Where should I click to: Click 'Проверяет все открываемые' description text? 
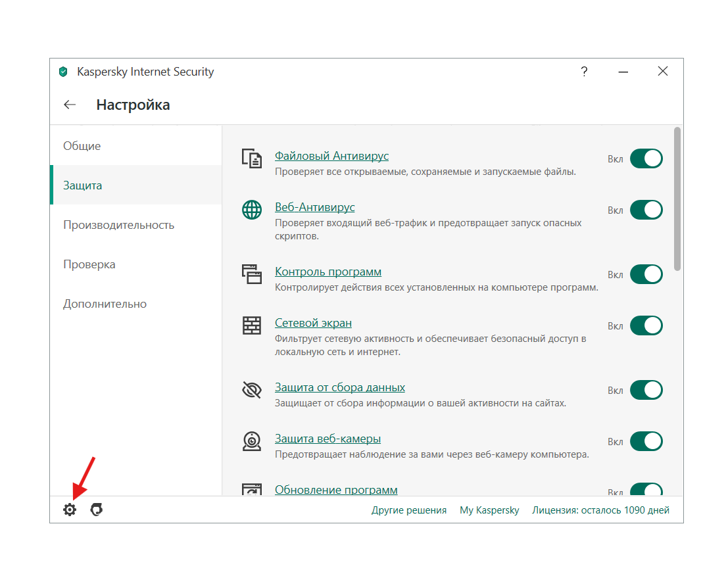[x=425, y=172]
